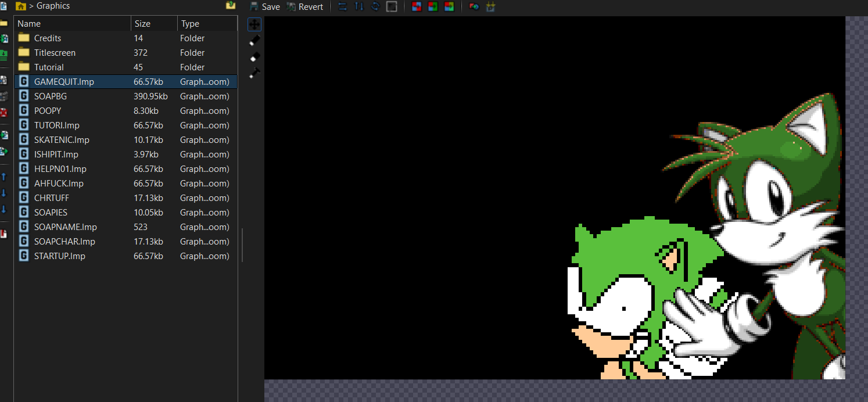Mirror the graphic horizontally
This screenshot has height=402, width=868.
[342, 6]
